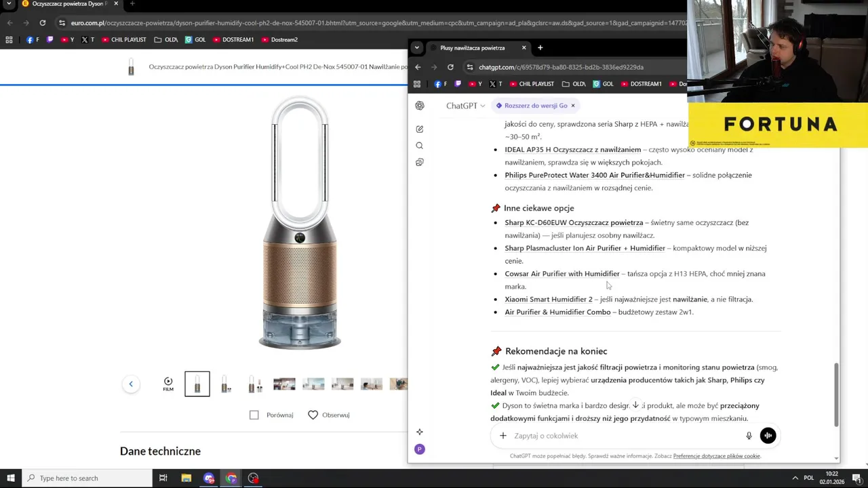Open Xiaomi Smart Humidifier 2 link
Image resolution: width=868 pixels, height=488 pixels.
pos(549,299)
